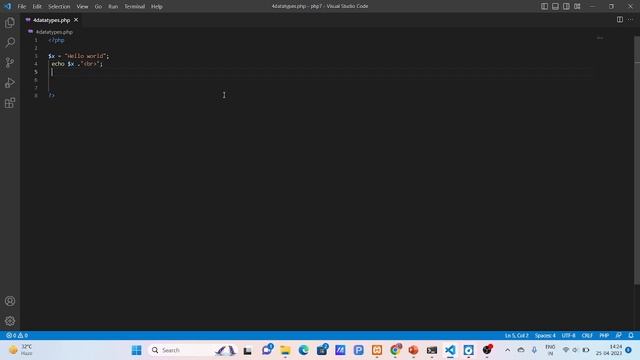640x360 pixels.
Task: Open Microsoft Edge from taskbar
Action: 304,350
